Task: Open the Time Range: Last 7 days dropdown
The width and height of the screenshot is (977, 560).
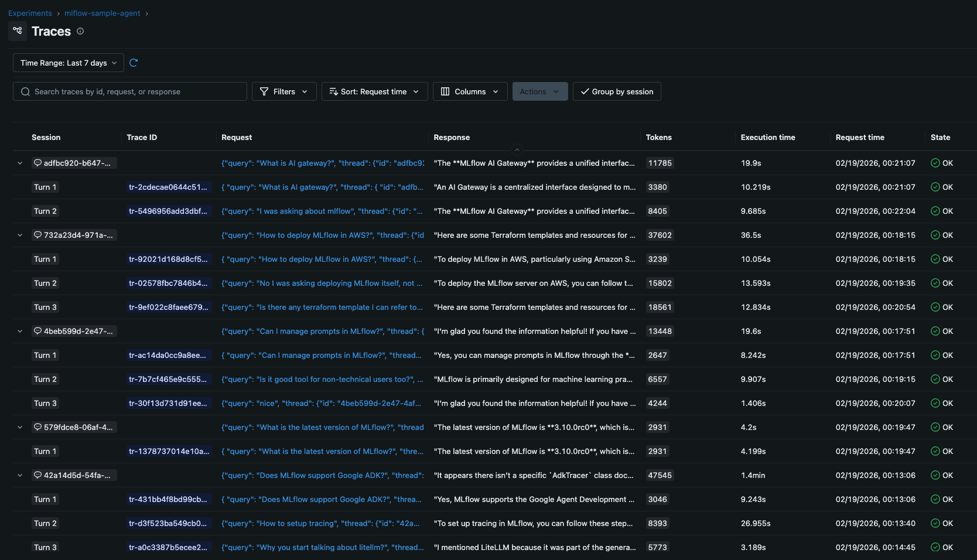Action: (x=67, y=63)
